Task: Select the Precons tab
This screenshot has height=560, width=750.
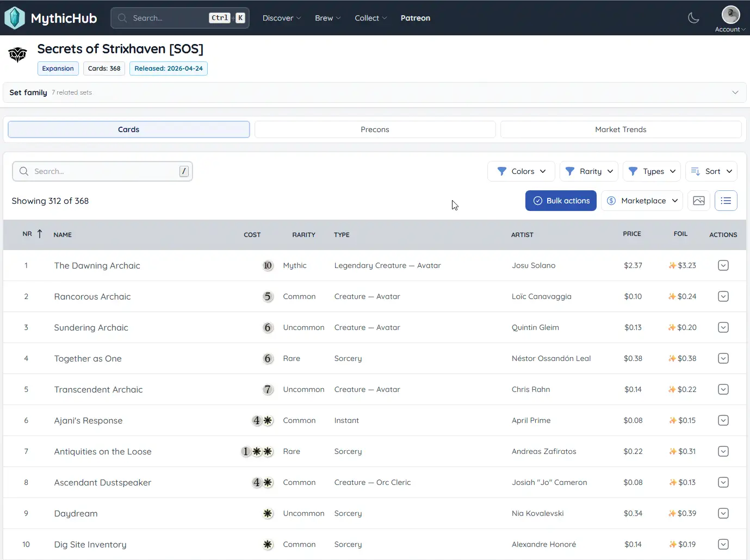Action: coord(375,129)
